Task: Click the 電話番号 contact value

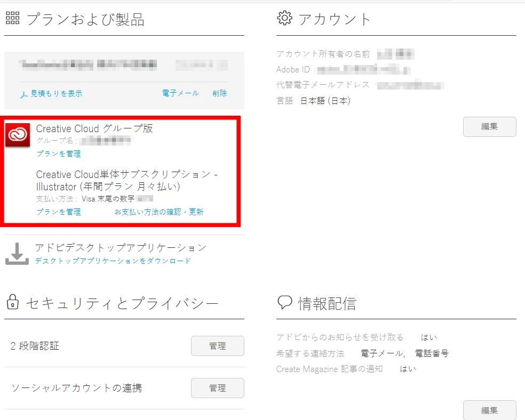Action: [432, 353]
